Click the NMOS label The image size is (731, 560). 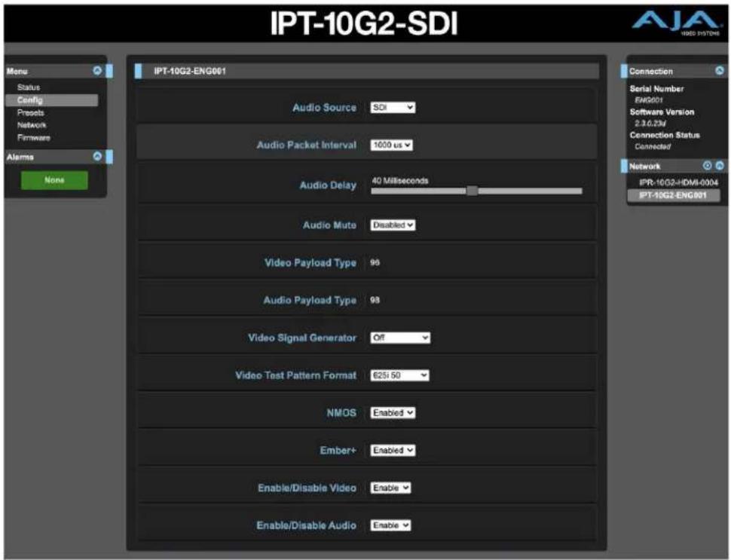coord(341,413)
